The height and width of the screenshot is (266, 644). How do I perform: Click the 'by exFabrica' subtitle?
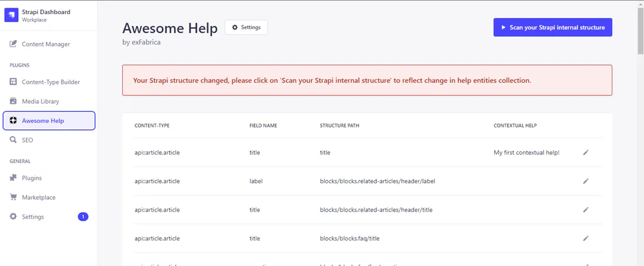coord(141,42)
